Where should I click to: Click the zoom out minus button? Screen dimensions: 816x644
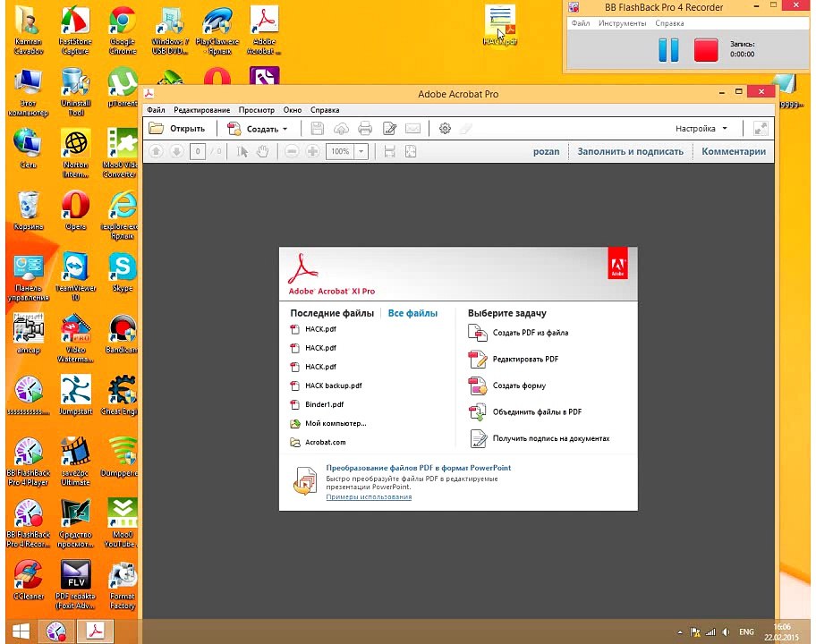(292, 151)
